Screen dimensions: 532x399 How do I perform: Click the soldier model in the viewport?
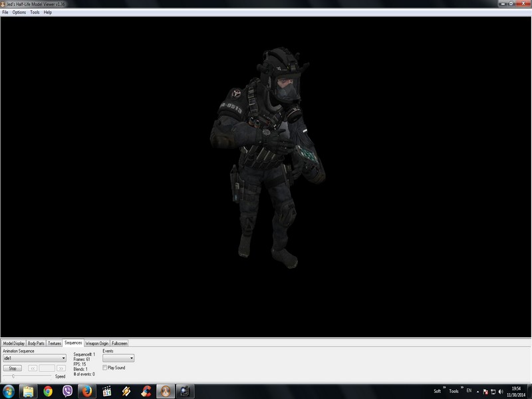268,158
